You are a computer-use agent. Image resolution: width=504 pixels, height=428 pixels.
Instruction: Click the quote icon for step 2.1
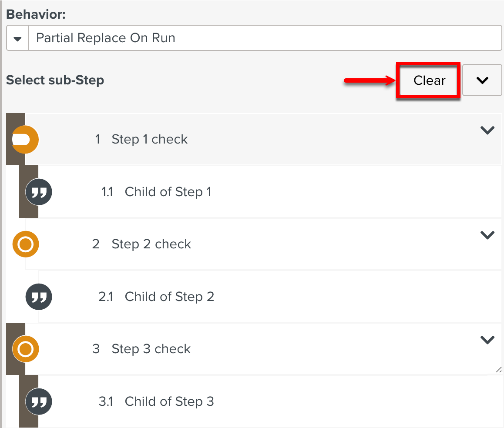39,297
